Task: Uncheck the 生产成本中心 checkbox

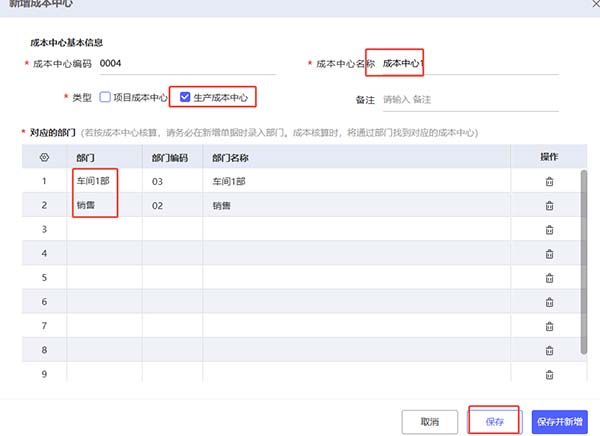Action: click(x=185, y=97)
